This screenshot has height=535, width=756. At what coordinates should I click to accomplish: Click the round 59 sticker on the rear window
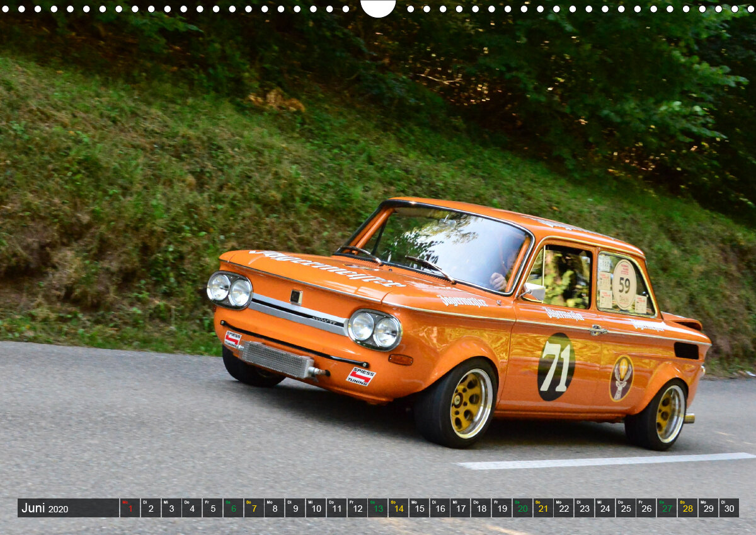pos(624,284)
